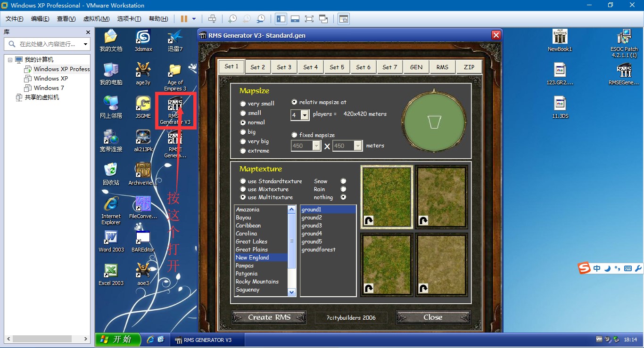
Task: Switch to the ZIP tab
Action: coord(469,67)
